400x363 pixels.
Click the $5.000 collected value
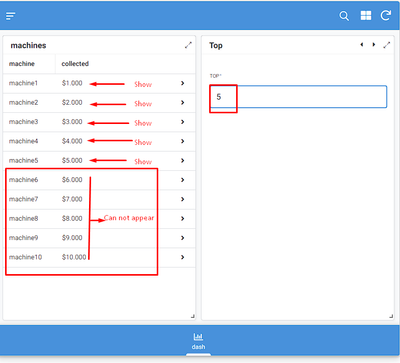click(72, 160)
